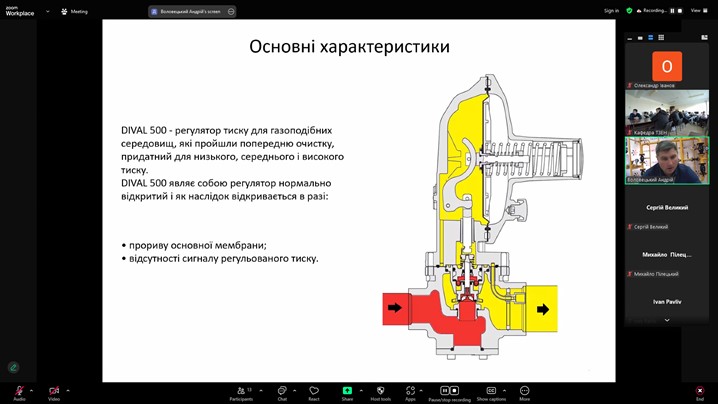Expand caret next to Apps

[421, 391]
